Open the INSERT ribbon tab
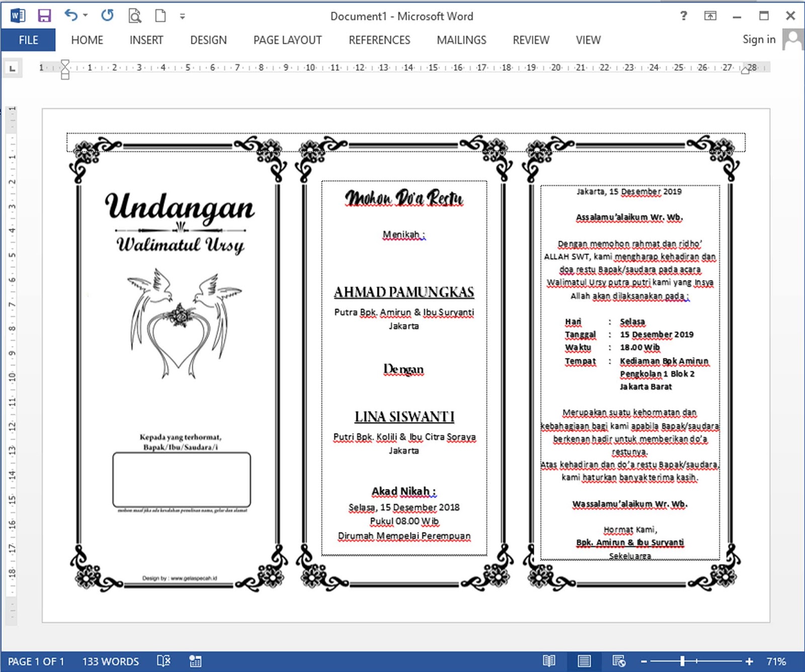Viewport: 805px width, 672px height. click(x=146, y=40)
